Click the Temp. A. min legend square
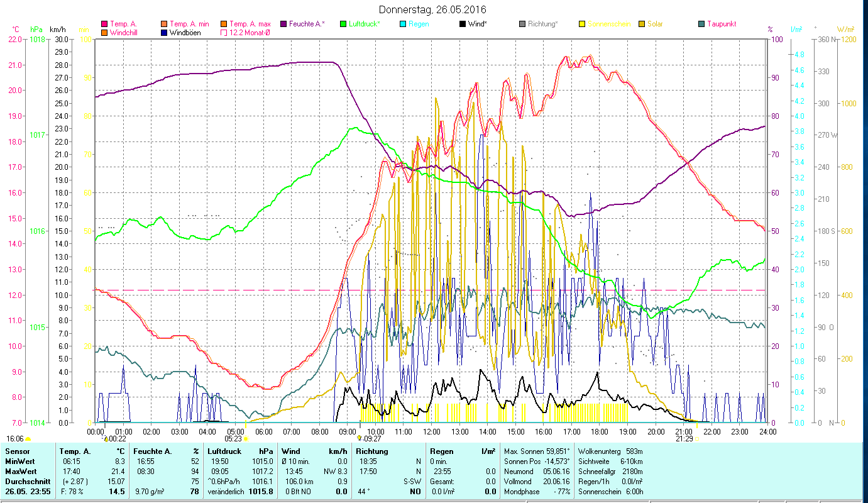Image resolution: width=868 pixels, height=503 pixels. [164, 24]
